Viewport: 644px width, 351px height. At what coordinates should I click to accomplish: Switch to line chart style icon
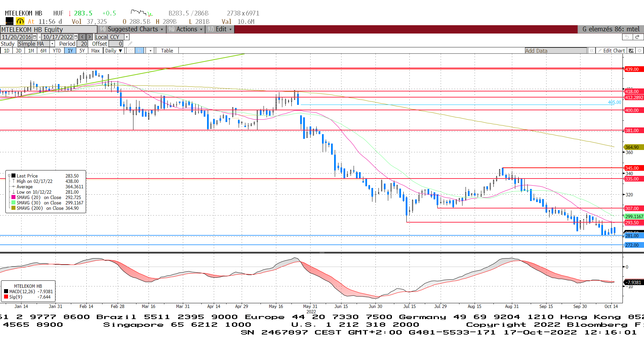(x=131, y=50)
